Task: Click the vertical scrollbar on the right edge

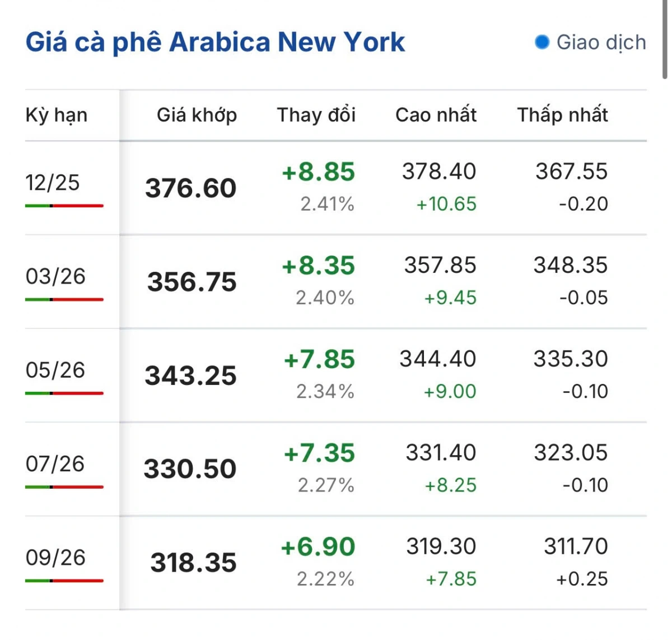Action: pos(665,39)
